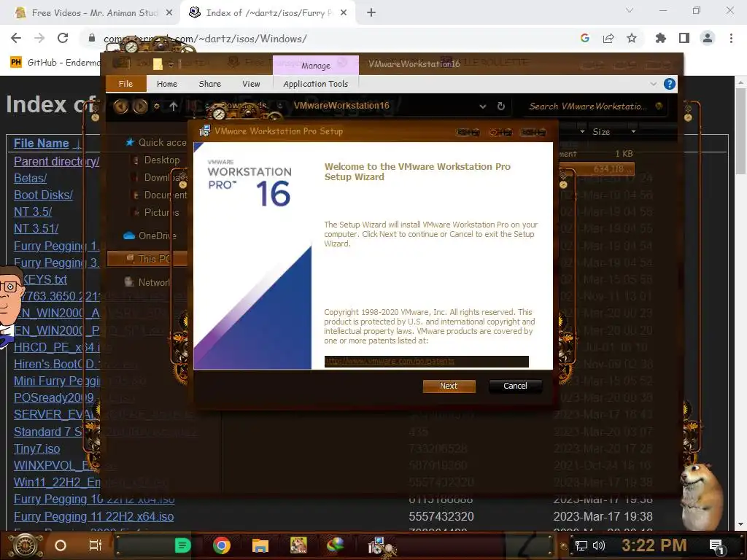747x560 pixels.
Task: Open green notes app on taskbar
Action: click(x=183, y=545)
